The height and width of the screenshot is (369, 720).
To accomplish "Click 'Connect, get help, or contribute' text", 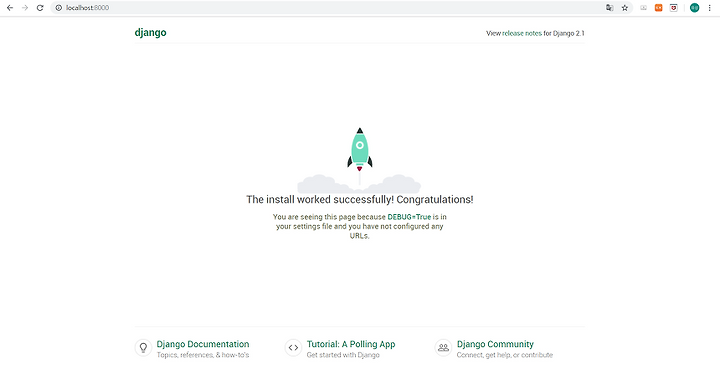I will point(505,355).
